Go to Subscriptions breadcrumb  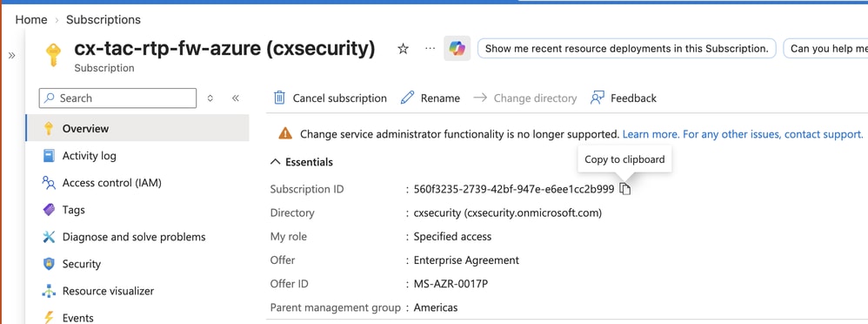103,20
